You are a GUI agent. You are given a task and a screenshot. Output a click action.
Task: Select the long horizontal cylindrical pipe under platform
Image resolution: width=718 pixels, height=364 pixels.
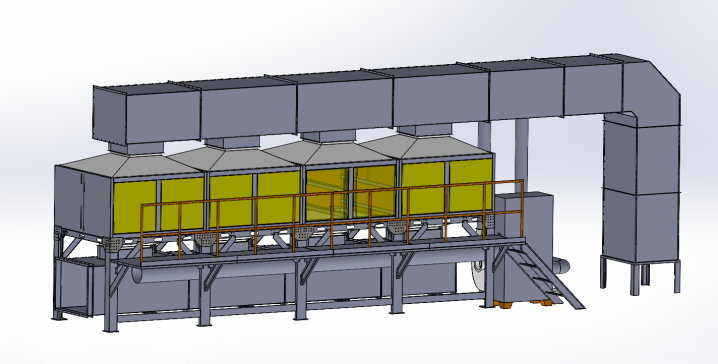point(307,267)
